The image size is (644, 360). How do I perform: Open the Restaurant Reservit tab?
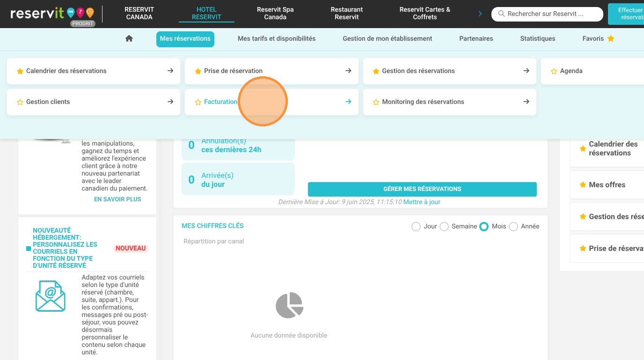point(347,13)
